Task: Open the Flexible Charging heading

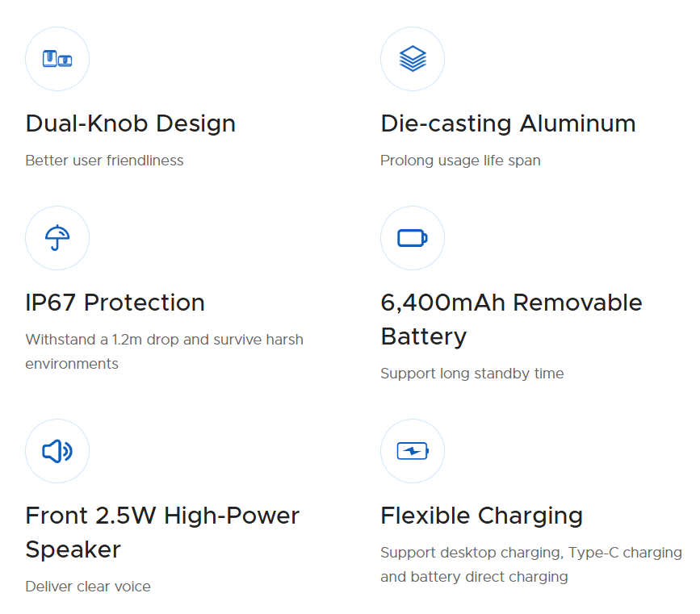Action: coord(481,516)
